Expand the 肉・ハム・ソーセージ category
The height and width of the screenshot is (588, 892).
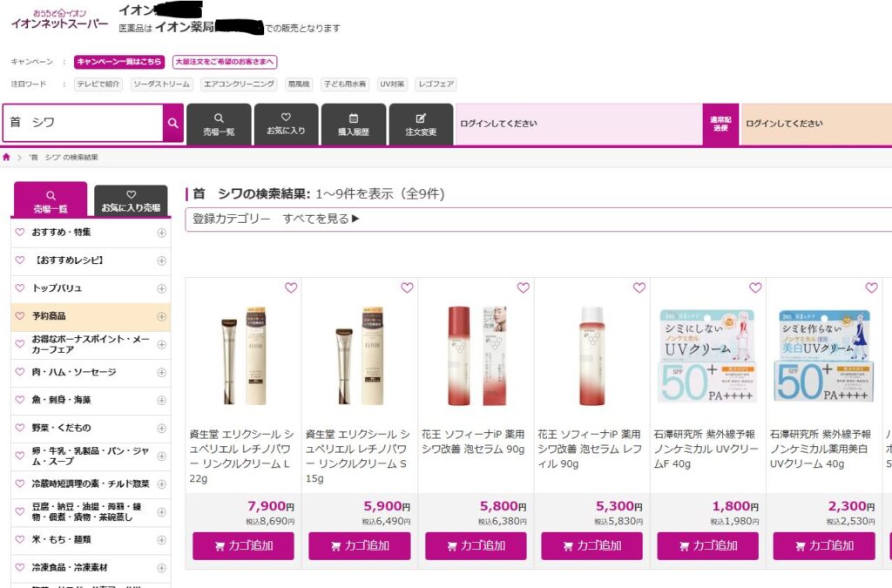tap(161, 373)
